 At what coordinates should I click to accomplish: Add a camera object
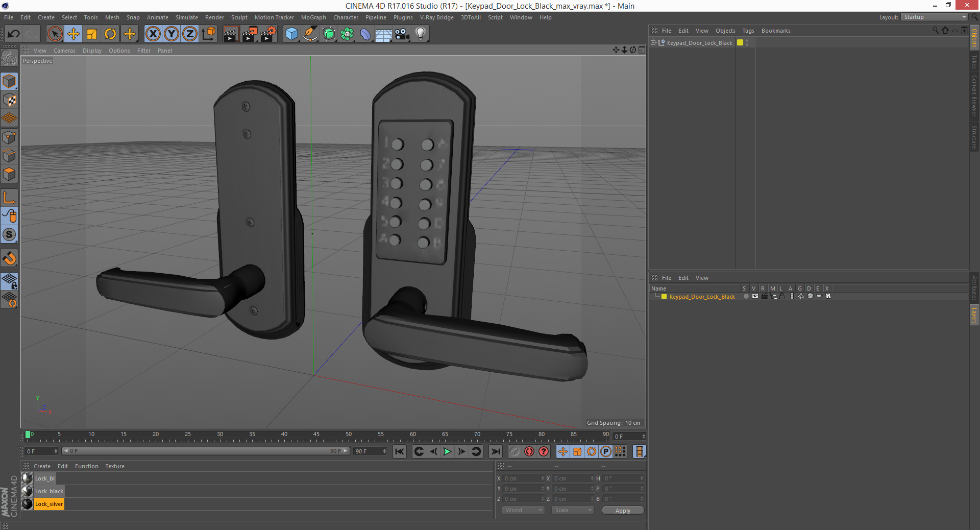[402, 34]
